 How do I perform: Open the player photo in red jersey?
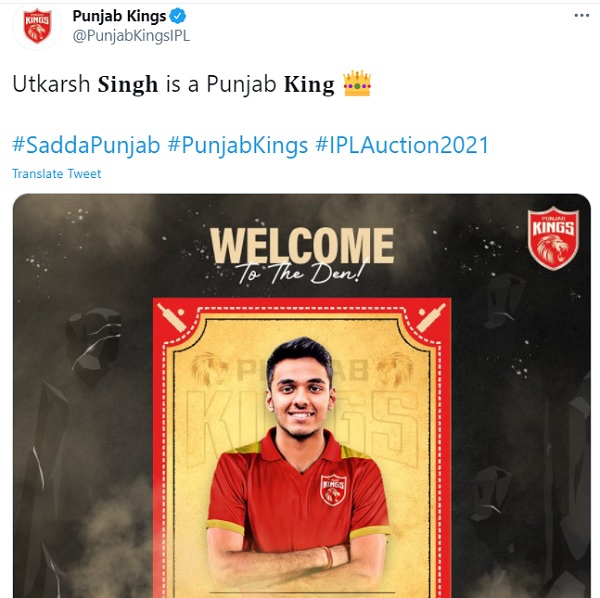[x=299, y=465]
